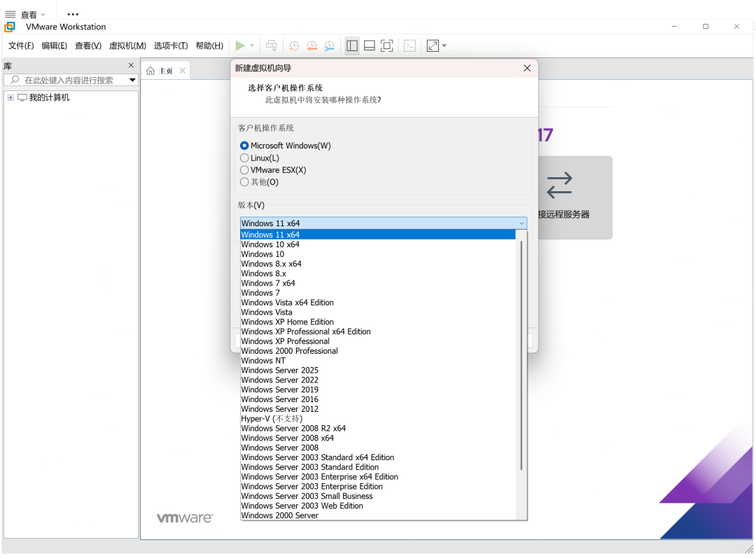Click the version list vertical scrollbar
Screen dimensions: 756x559
pos(521,350)
